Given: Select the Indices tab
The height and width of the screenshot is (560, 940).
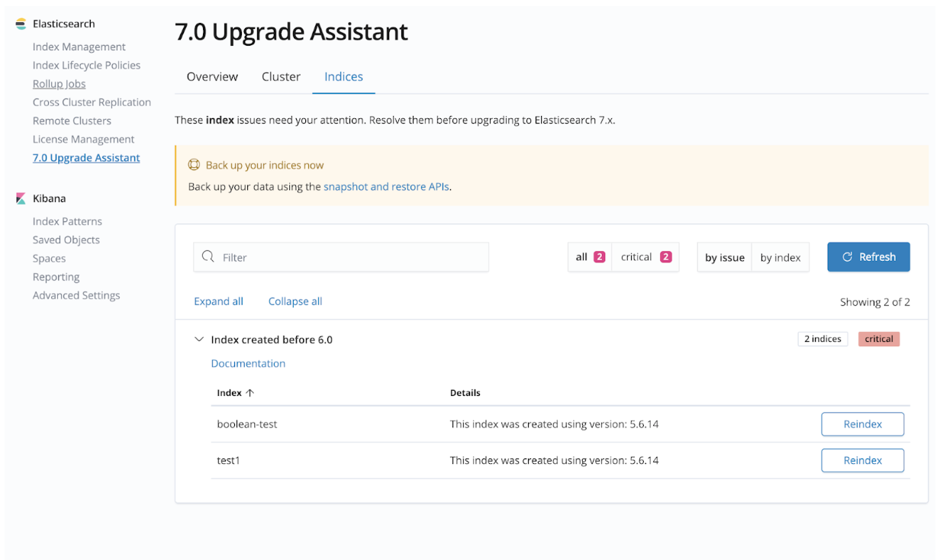Looking at the screenshot, I should (343, 76).
